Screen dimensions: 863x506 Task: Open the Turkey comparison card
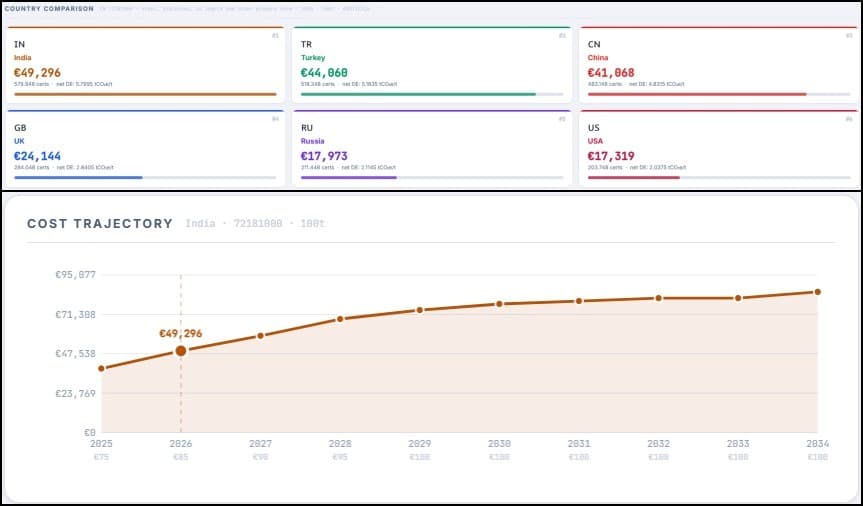(x=431, y=63)
